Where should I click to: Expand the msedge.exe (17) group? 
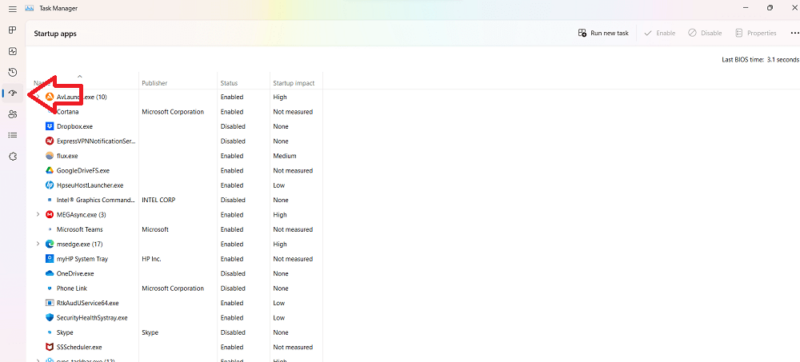[x=38, y=244]
